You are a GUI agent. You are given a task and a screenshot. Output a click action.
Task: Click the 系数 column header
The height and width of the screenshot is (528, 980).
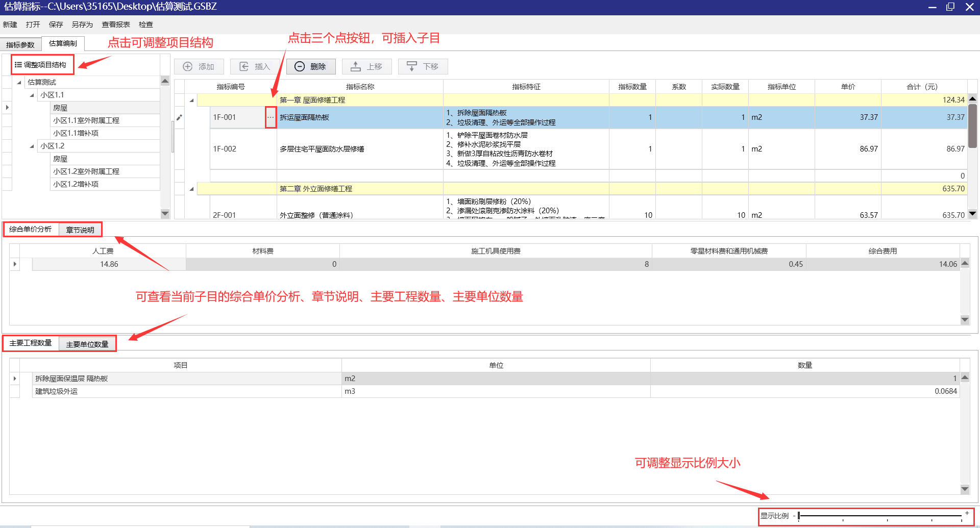[679, 87]
